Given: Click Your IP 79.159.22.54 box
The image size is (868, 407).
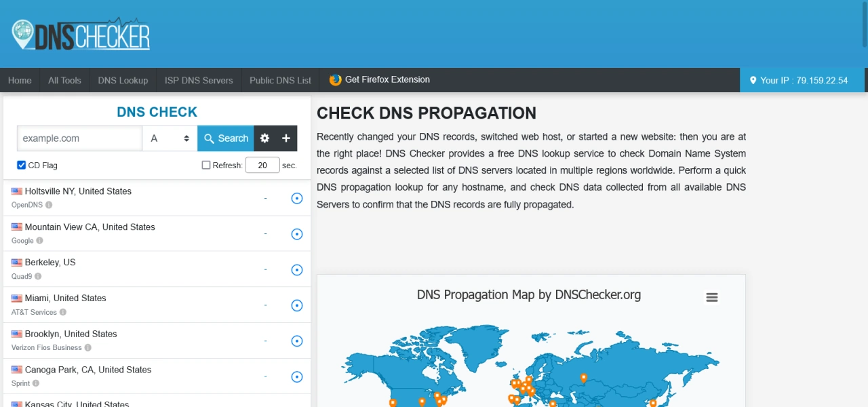Looking at the screenshot, I should (x=802, y=80).
